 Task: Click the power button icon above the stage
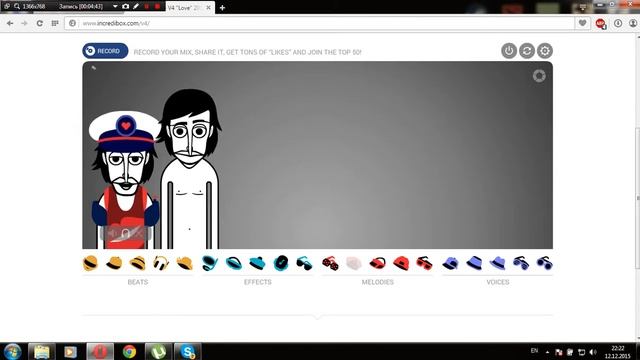point(509,51)
